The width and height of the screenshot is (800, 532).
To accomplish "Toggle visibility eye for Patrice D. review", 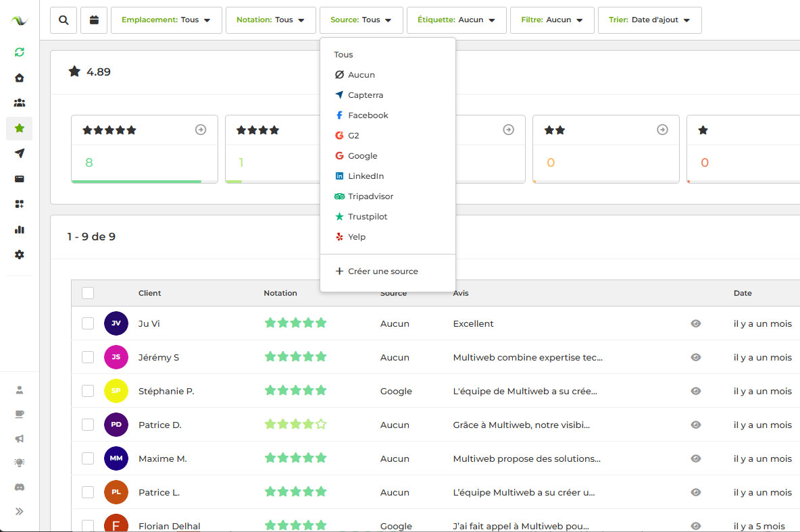I will click(x=696, y=425).
